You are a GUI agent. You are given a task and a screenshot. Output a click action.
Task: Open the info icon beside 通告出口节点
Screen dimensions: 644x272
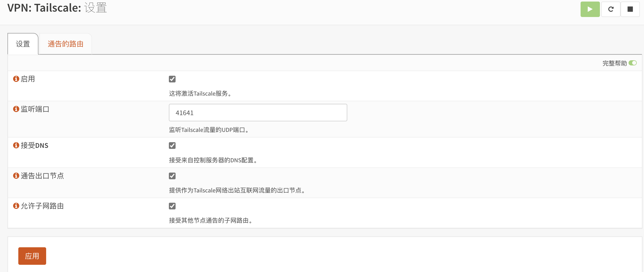[x=16, y=176]
